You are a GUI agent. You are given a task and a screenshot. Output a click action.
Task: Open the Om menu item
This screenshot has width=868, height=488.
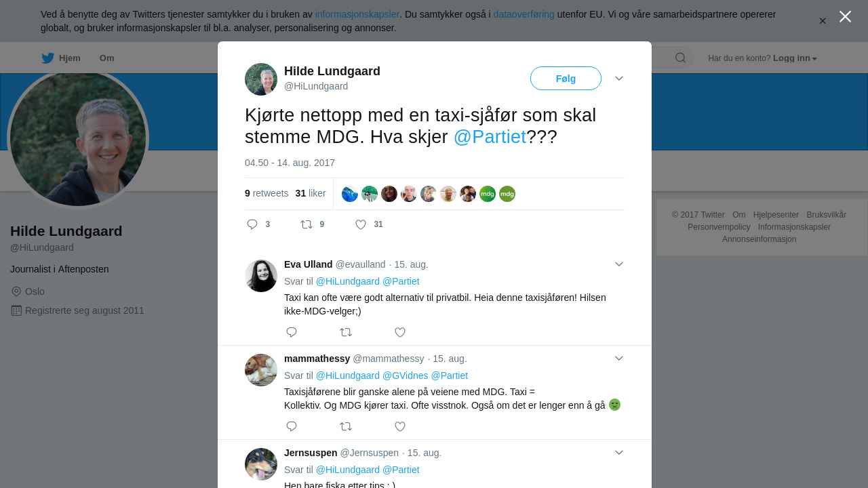(x=106, y=58)
